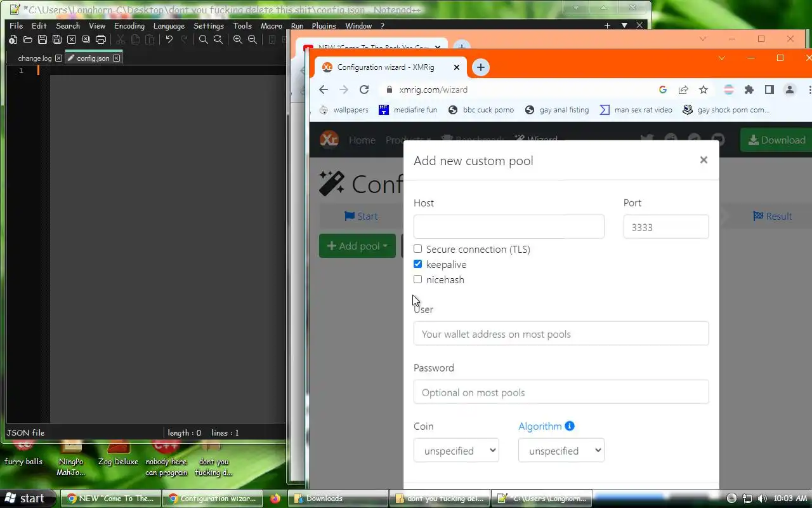Switch to change.log tab in Notepad++
The height and width of the screenshot is (508, 812).
click(x=34, y=58)
